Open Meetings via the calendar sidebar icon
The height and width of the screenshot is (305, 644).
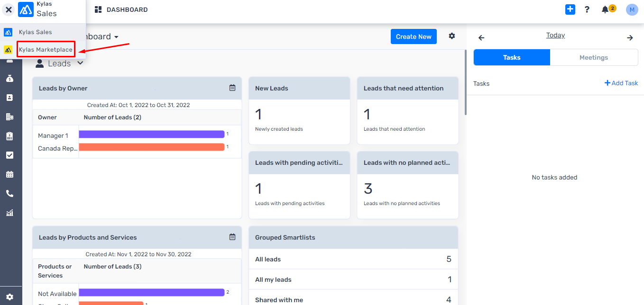click(x=9, y=174)
